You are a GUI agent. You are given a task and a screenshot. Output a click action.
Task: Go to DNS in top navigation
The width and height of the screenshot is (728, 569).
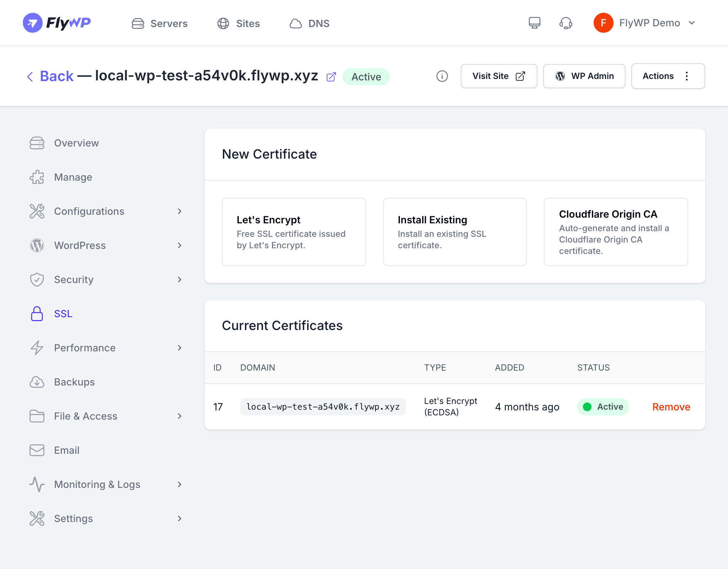pos(309,23)
